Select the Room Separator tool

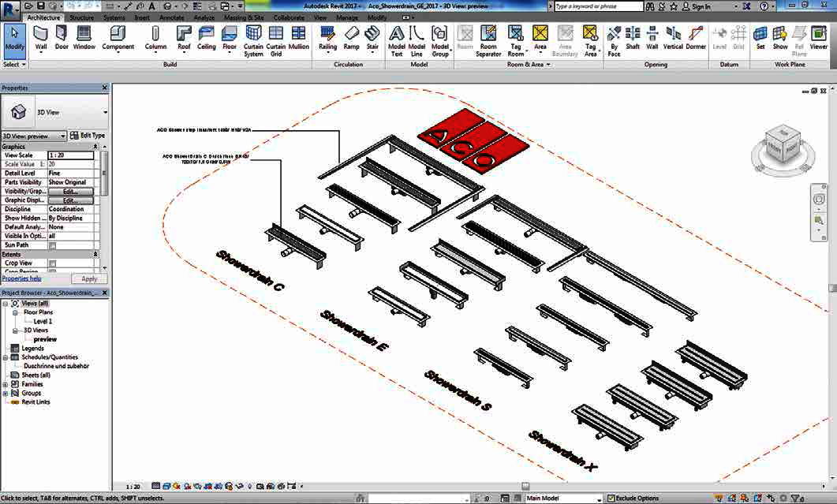pyautogui.click(x=488, y=42)
